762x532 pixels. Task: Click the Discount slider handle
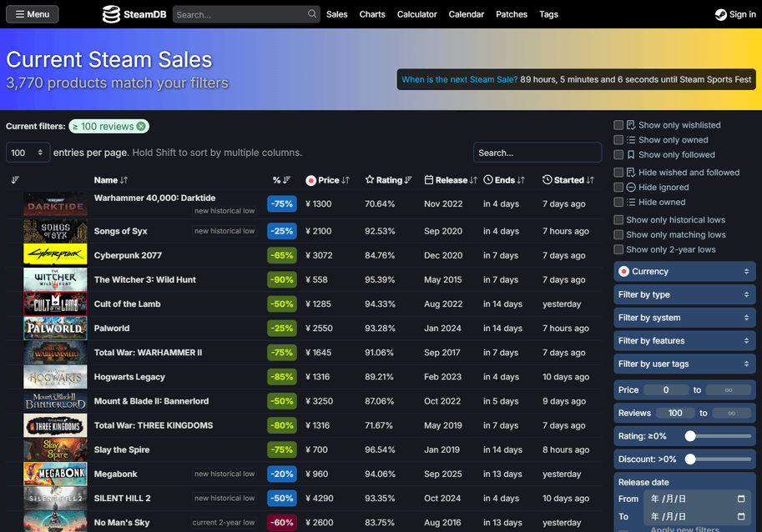point(690,459)
